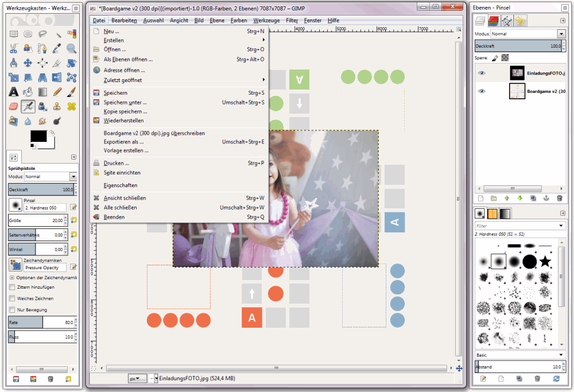Image resolution: width=574 pixels, height=392 pixels.
Task: Enable Zittern hinzufügen checkbox
Action: [12, 288]
